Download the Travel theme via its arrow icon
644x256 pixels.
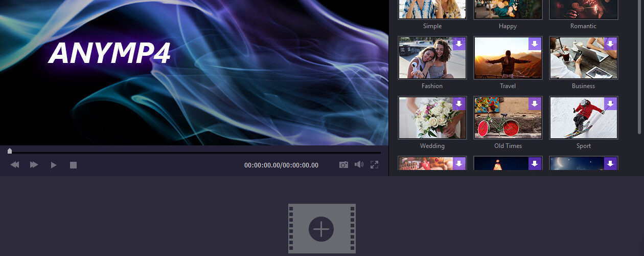pos(535,44)
